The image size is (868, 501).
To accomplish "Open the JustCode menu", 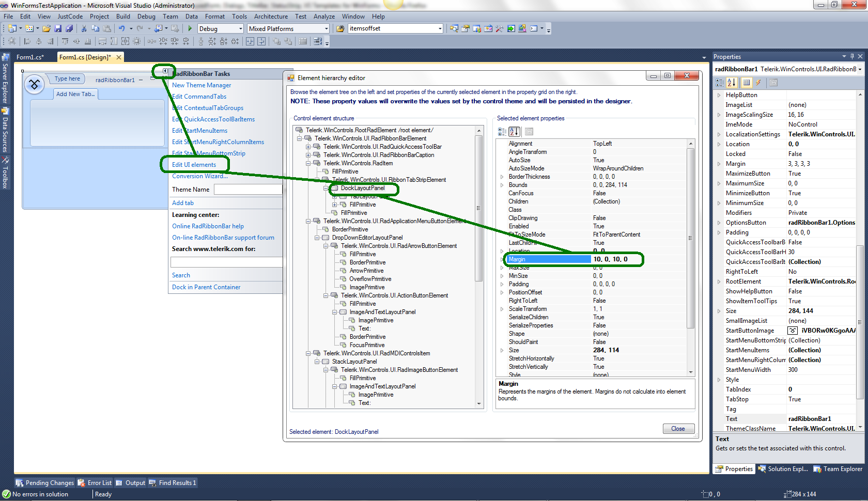I will point(70,17).
